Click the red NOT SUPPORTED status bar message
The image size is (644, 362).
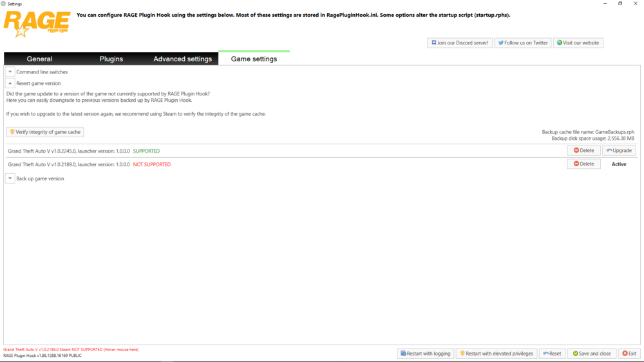click(x=71, y=350)
